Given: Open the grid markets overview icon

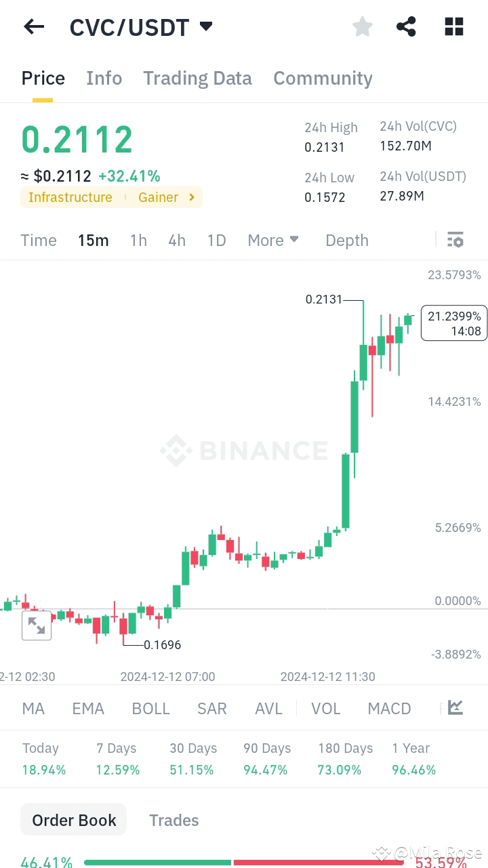Looking at the screenshot, I should click(453, 26).
